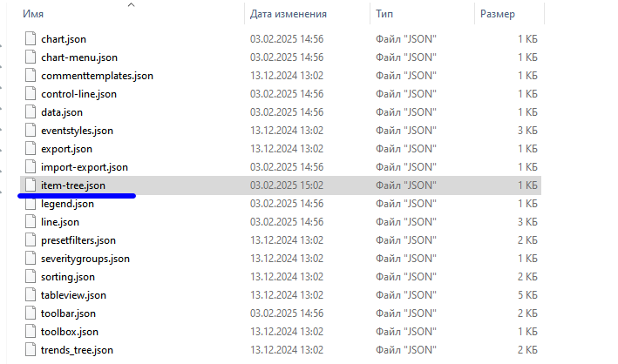Select the chart-menu.json file name
Image resolution: width=618 pixels, height=364 pixels.
coord(78,57)
